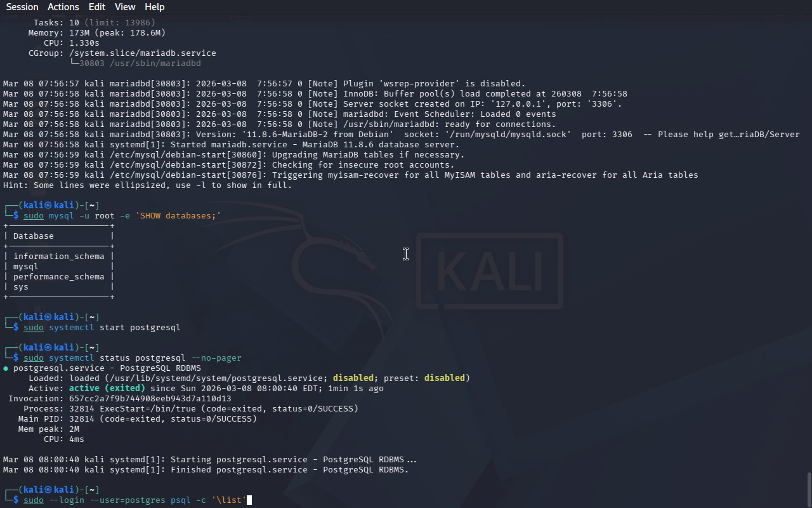The width and height of the screenshot is (812, 508).
Task: Open the View menu
Action: point(125,7)
